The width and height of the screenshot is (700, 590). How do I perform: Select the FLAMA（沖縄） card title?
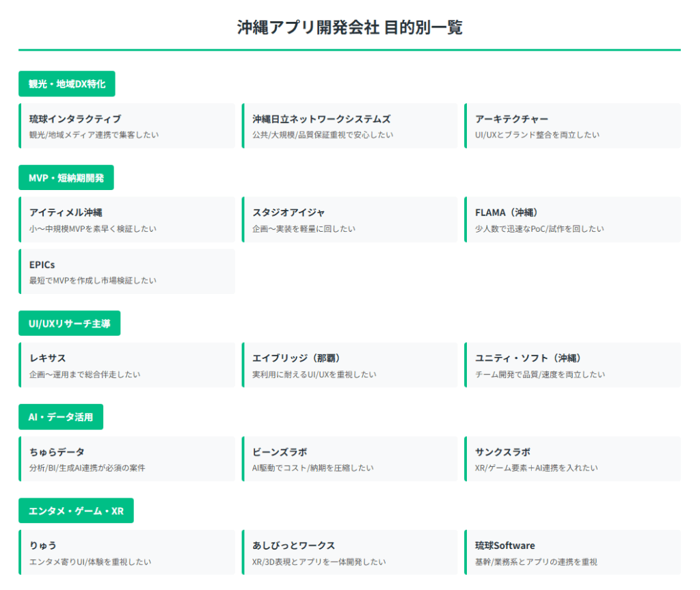(507, 213)
